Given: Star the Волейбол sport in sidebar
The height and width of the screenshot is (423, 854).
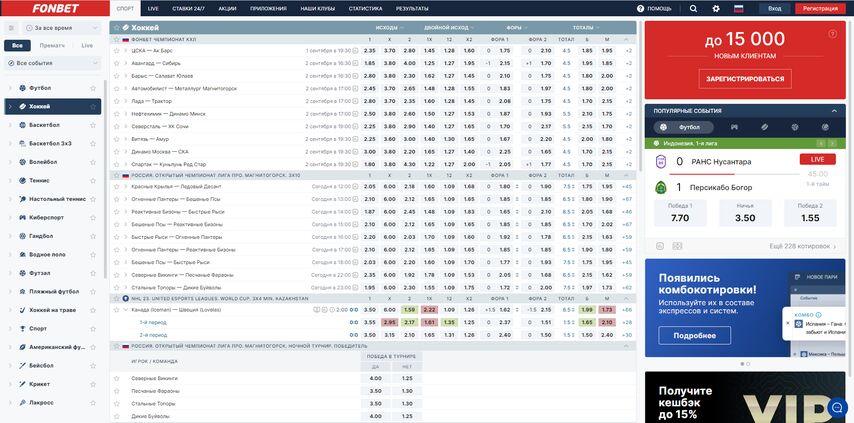Looking at the screenshot, I should 93,162.
